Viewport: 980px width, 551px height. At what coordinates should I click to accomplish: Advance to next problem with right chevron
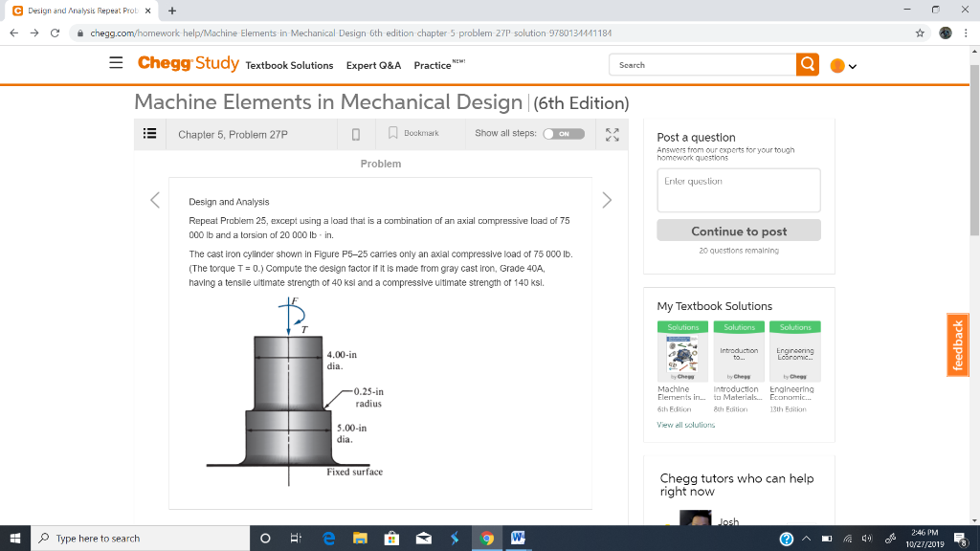pos(607,199)
